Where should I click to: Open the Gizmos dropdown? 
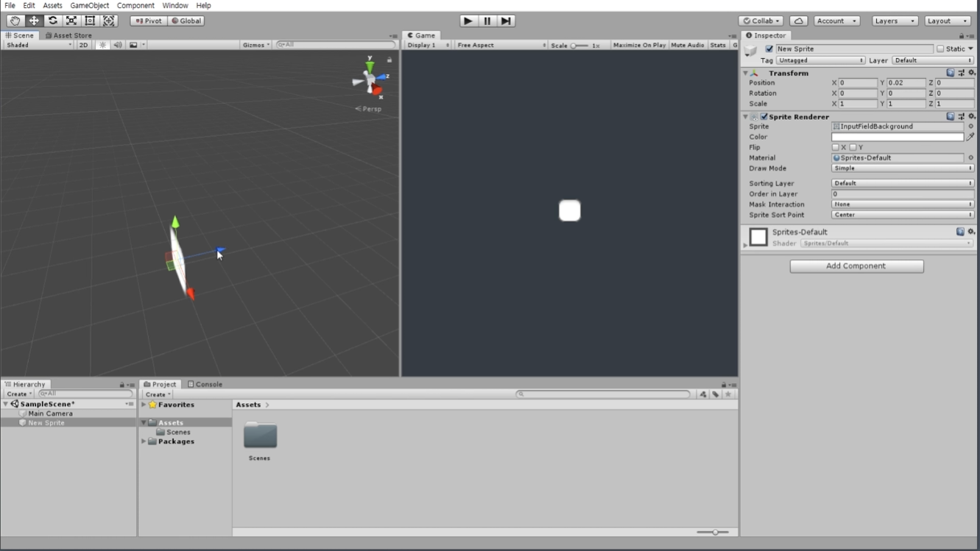coord(256,45)
